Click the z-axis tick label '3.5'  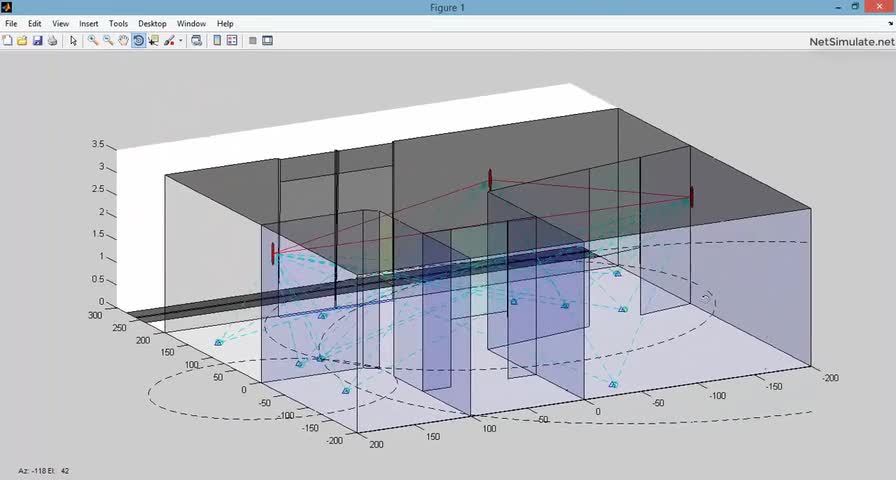(x=98, y=145)
